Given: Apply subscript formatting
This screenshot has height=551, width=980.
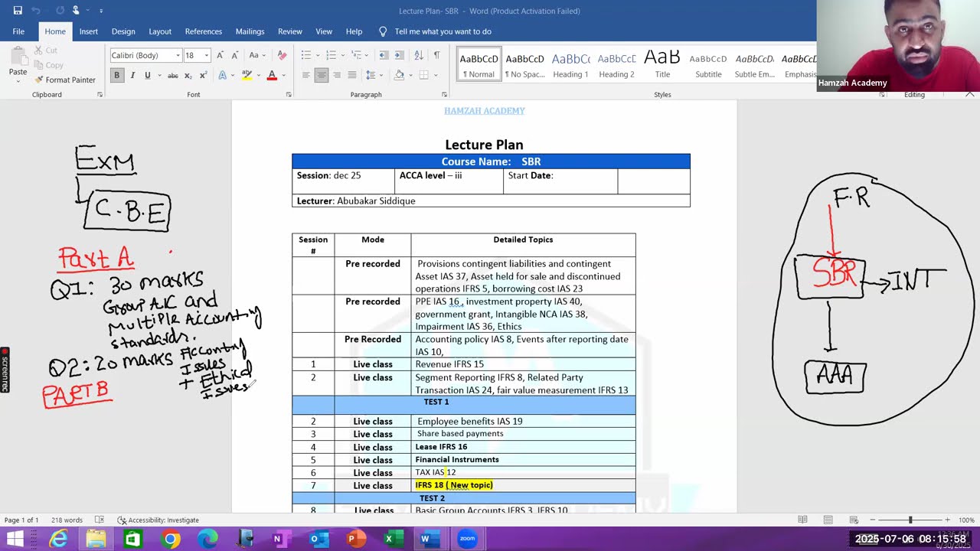Looking at the screenshot, I should pos(188,75).
